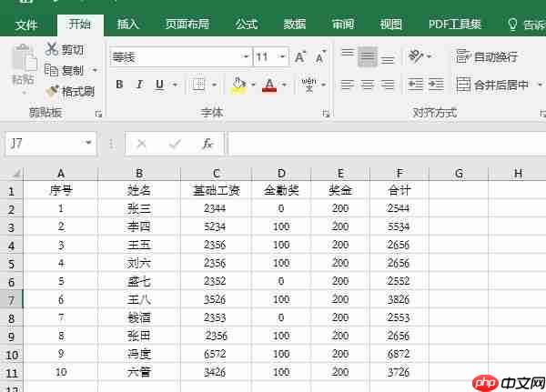This screenshot has height=392, width=546.
Task: Click the cell Borders icon
Action: click(x=198, y=85)
